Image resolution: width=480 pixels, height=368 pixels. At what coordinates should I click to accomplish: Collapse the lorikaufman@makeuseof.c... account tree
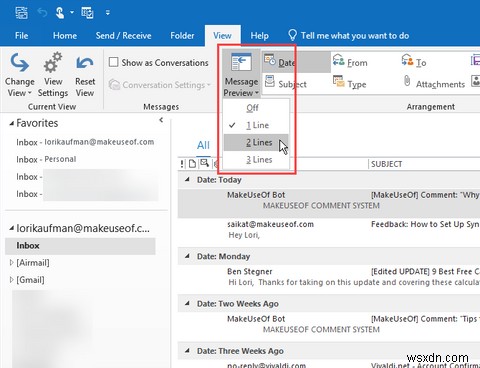click(x=12, y=228)
